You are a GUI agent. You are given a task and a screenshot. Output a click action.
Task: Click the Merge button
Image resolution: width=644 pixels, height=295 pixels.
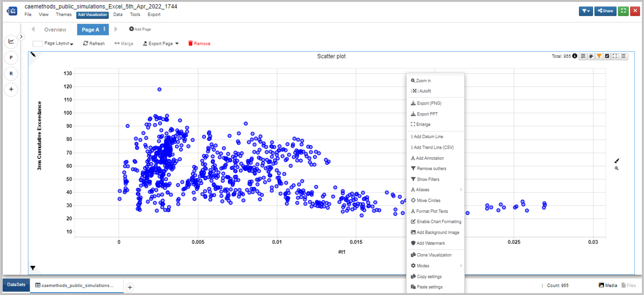coord(124,43)
